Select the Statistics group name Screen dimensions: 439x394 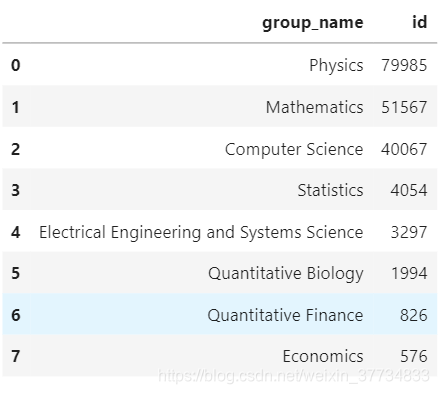point(330,190)
